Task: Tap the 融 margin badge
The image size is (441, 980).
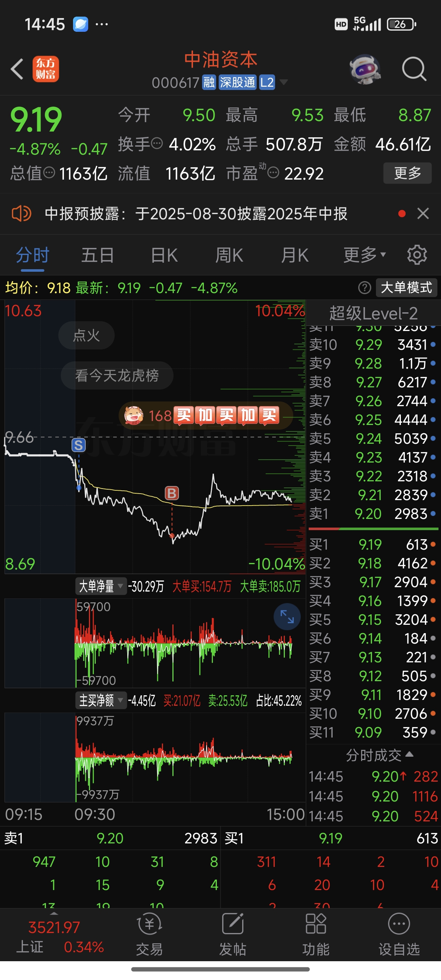Action: [209, 82]
